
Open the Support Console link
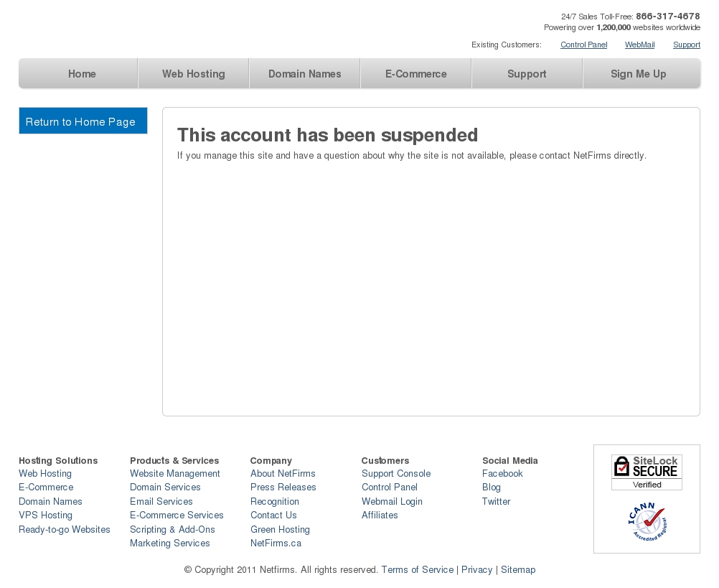coord(395,473)
